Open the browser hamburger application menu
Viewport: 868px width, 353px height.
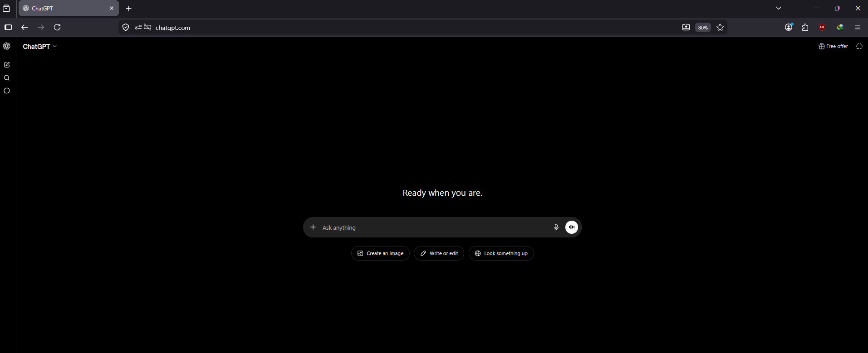click(858, 27)
